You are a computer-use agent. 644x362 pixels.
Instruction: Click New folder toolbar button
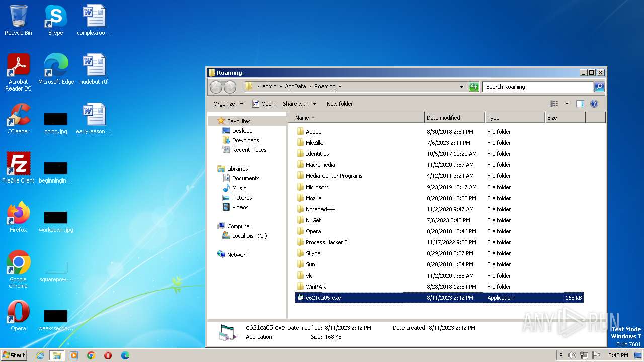tap(340, 104)
